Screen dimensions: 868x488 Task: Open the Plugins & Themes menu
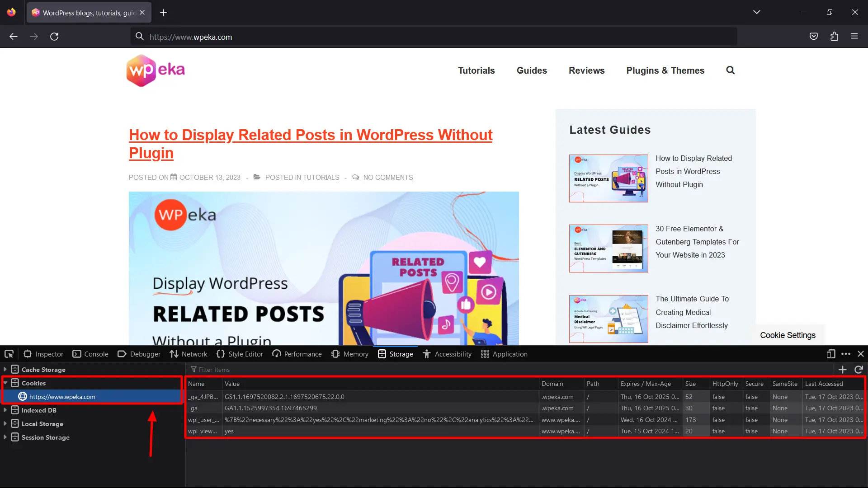[665, 70]
